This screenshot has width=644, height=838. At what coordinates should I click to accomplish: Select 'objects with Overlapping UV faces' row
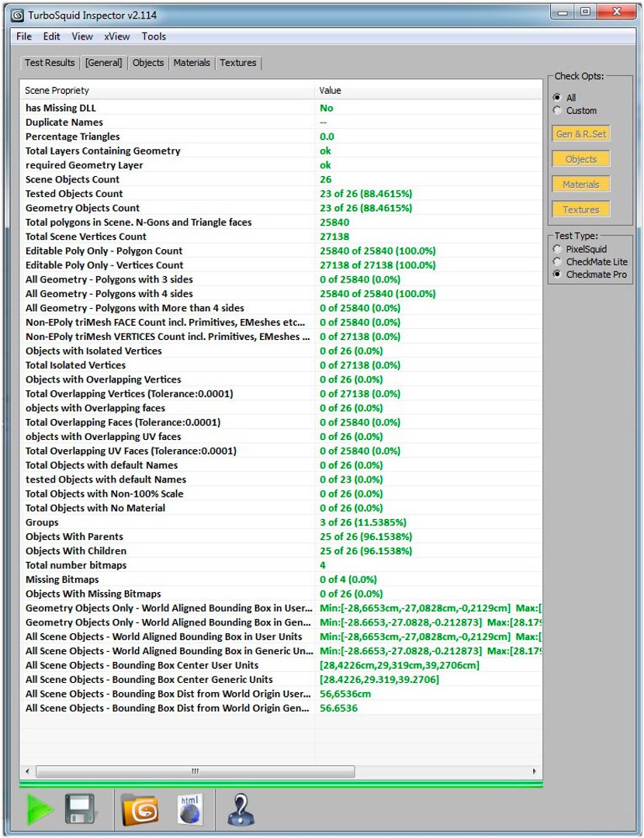click(x=281, y=437)
